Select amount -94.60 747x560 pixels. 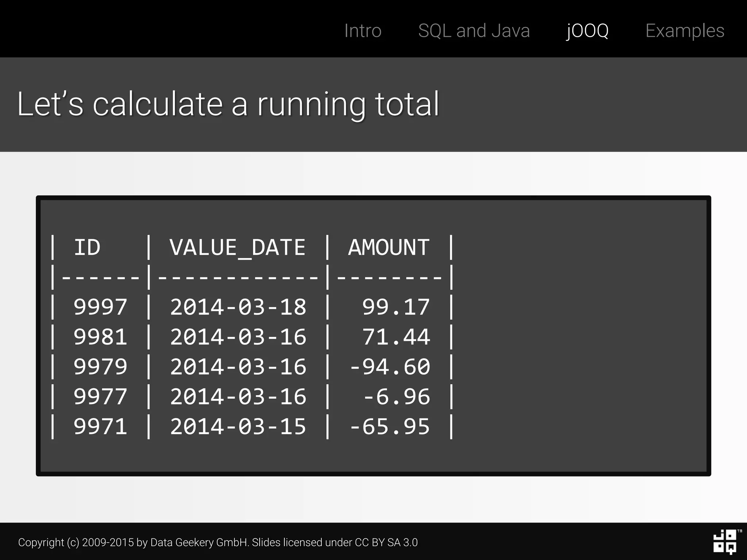390,367
